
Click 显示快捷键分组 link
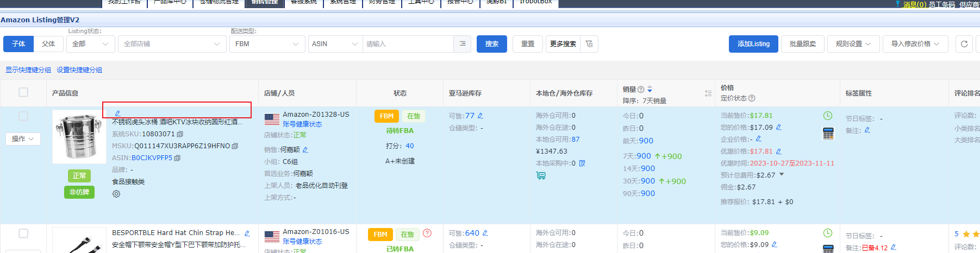pyautogui.click(x=28, y=70)
